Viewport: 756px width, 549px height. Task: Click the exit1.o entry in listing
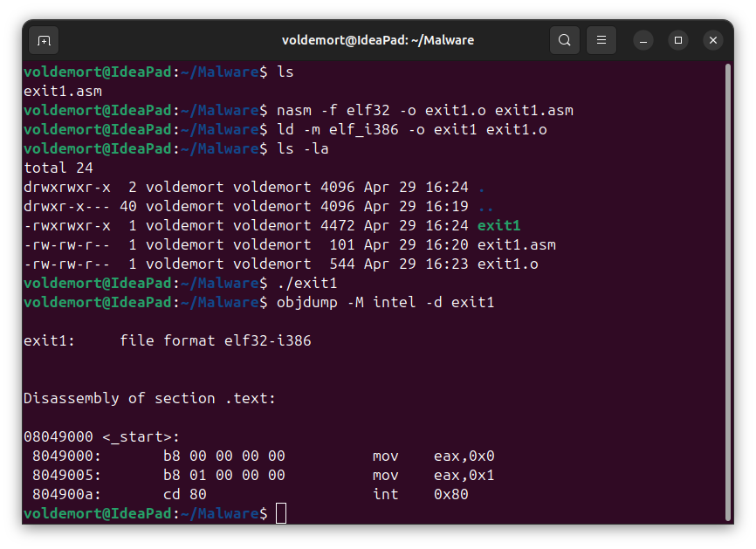pos(508,264)
